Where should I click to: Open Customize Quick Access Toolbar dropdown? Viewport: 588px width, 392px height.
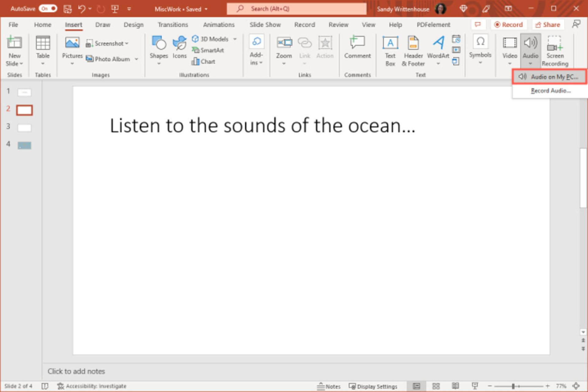click(129, 9)
